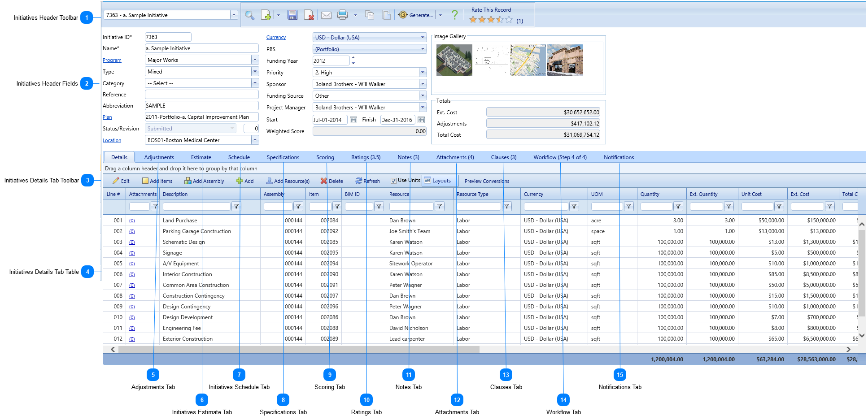Click filter icon for Description column

236,207
